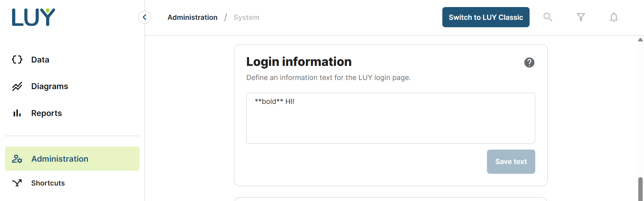Screen dimensions: 644x201
Task: Click the Diagrams line chart icon
Action: click(x=17, y=86)
